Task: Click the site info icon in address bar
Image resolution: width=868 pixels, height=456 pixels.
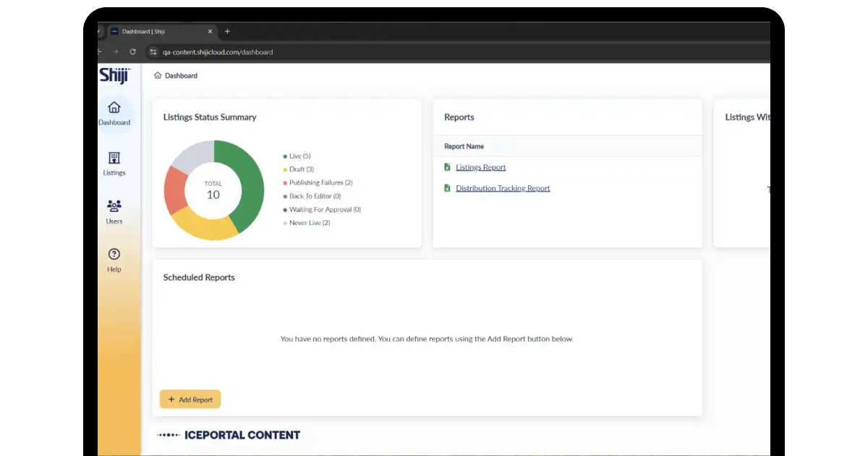Action: click(153, 52)
